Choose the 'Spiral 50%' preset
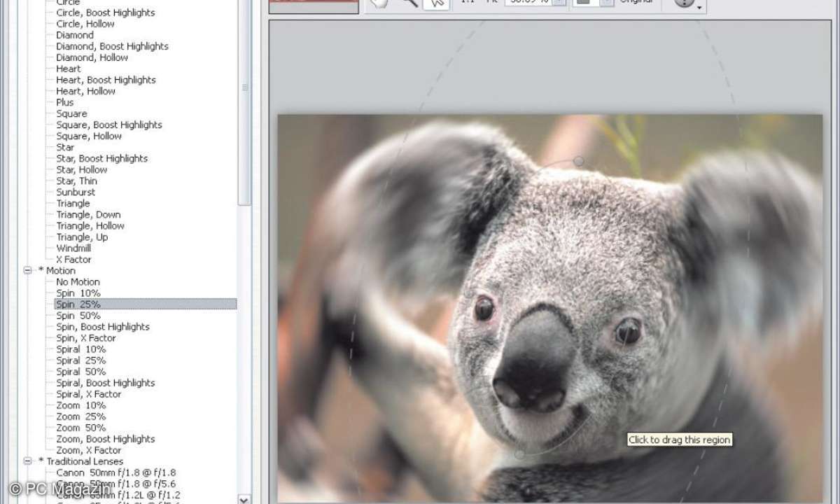Image resolution: width=840 pixels, height=504 pixels. tap(81, 371)
